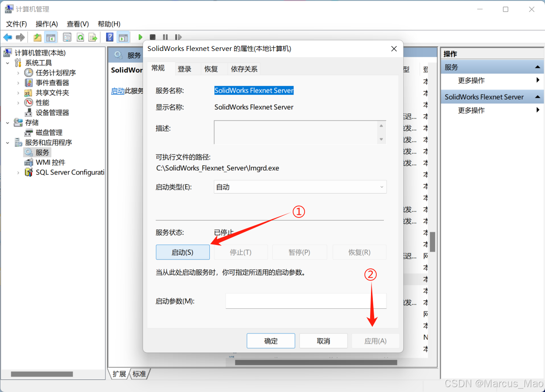Expand the 性能 node arrow
The height and width of the screenshot is (392, 545).
click(18, 103)
